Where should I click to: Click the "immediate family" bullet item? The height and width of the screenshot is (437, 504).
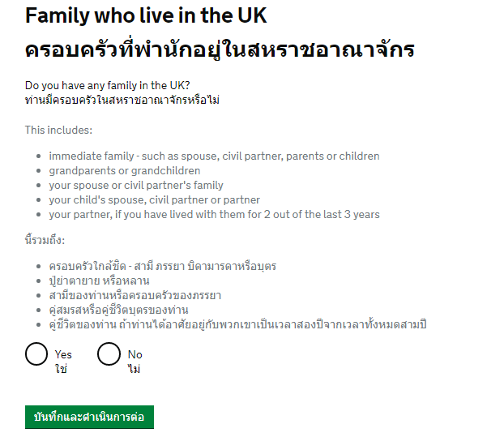214,156
